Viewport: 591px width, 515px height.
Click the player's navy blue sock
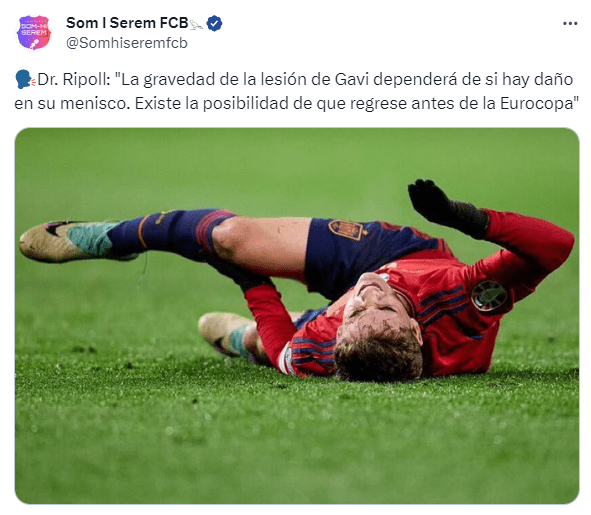171,234
